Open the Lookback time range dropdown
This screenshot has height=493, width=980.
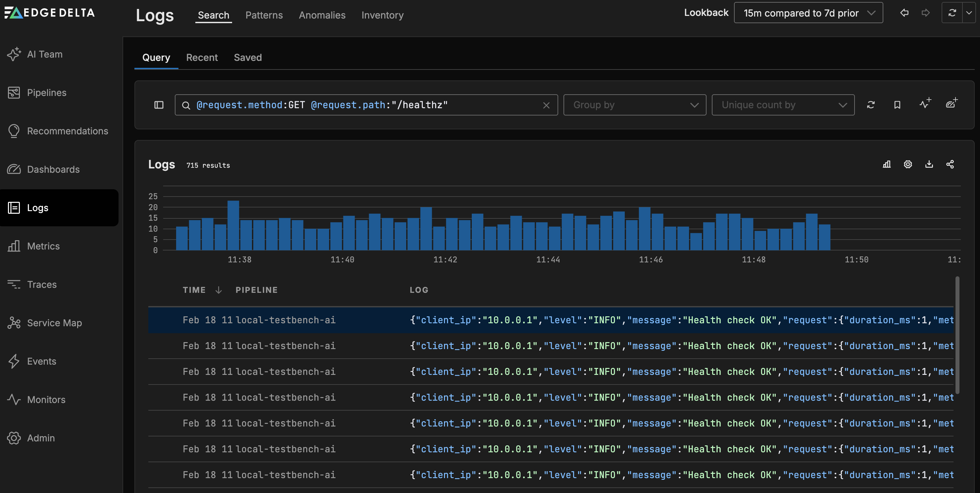tap(808, 13)
